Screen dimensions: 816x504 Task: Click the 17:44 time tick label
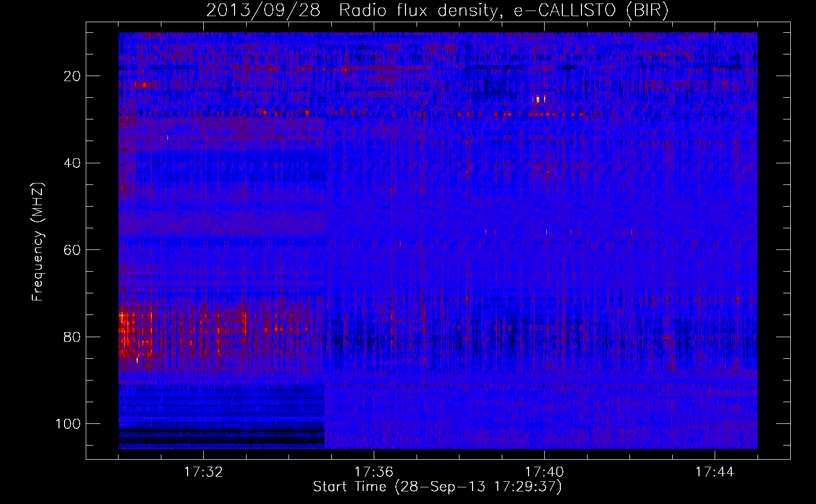[715, 472]
